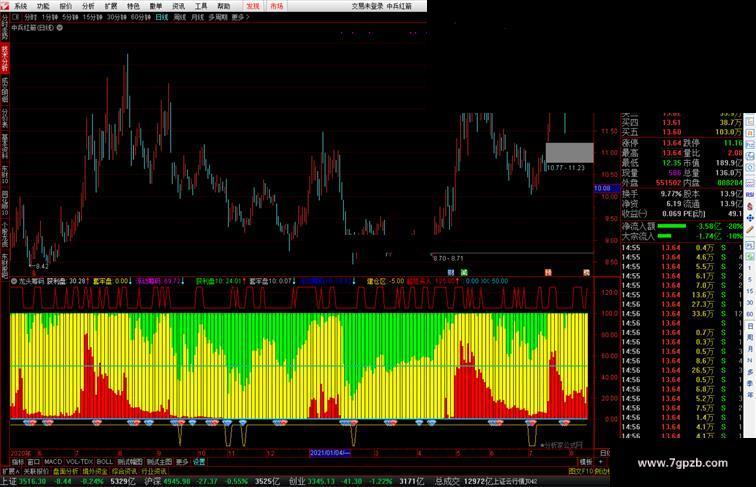Expand dropdown beside 中兵红箭(日线) title
Screen dimensions: 756x487
(x=60, y=28)
